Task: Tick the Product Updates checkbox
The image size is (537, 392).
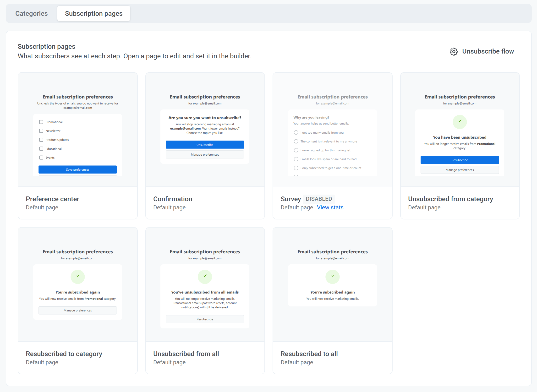Action: [x=41, y=140]
